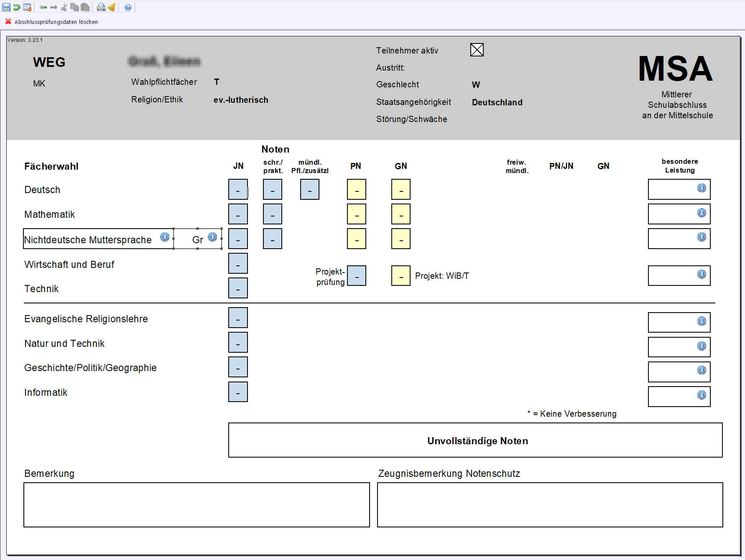Image resolution: width=745 pixels, height=560 pixels.
Task: Click the Deutsch mündl. Pfl./zusätzl grade box
Action: coord(310,189)
